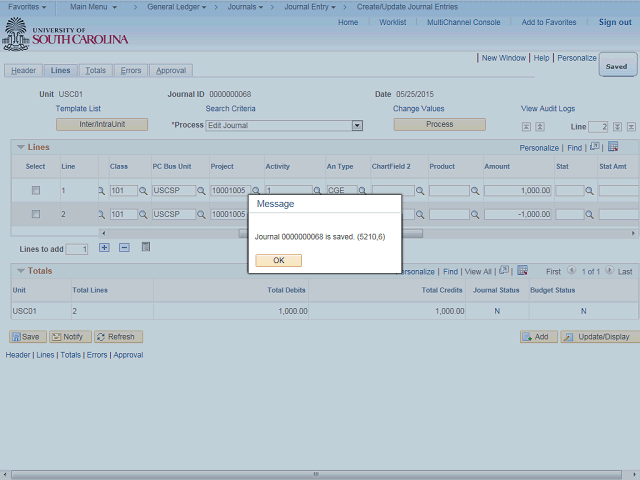The image size is (640, 480).
Task: Select the checkbox for line 2
Action: point(36,214)
